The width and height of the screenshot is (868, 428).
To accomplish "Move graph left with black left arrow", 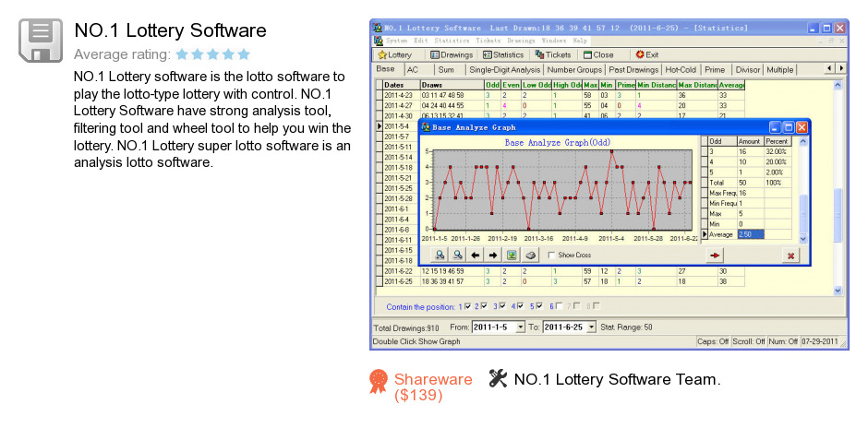I will (475, 255).
